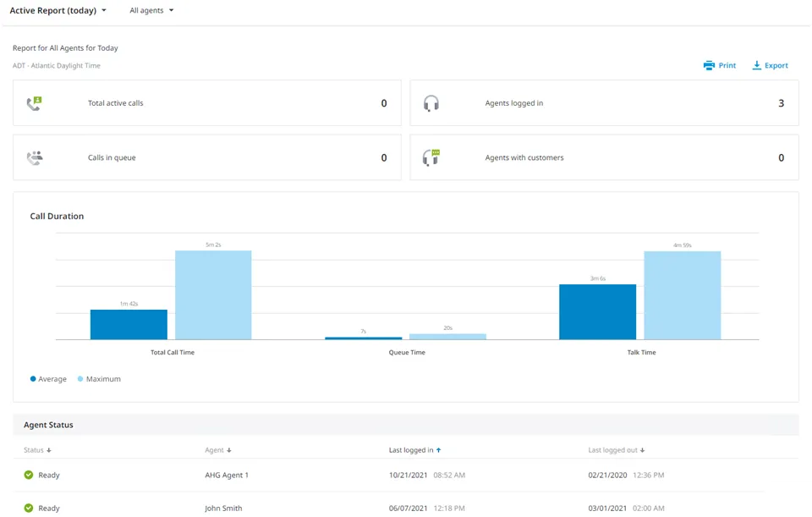The height and width of the screenshot is (517, 812).
Task: Click the Print link text
Action: [727, 65]
